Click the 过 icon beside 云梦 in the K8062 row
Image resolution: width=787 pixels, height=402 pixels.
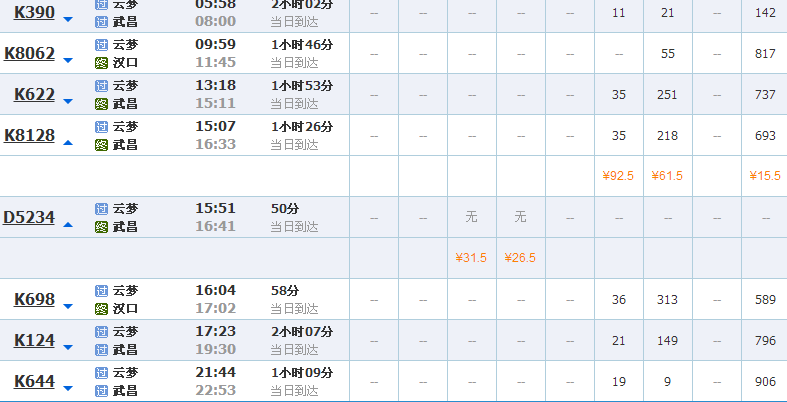pyautogui.click(x=101, y=45)
